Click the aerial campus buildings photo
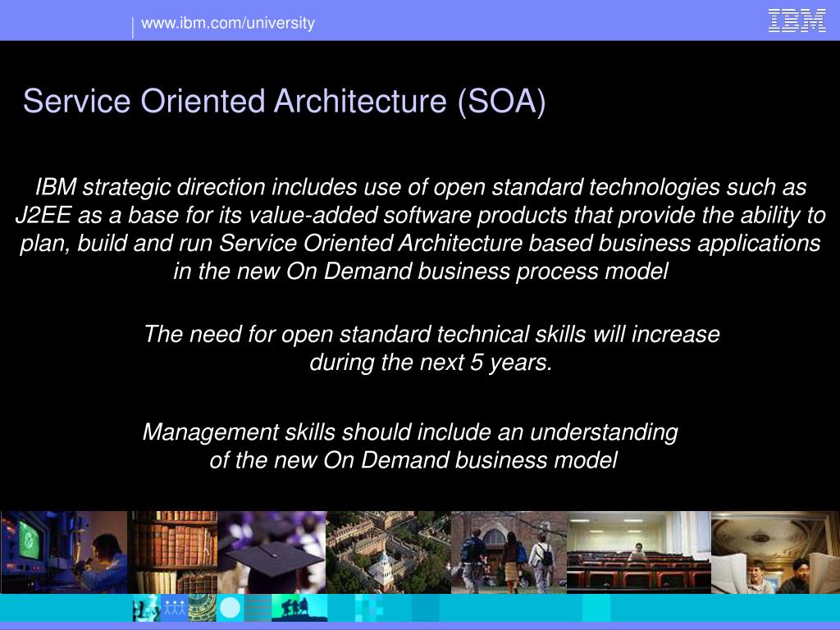This screenshot has width=840, height=630. tap(388, 552)
